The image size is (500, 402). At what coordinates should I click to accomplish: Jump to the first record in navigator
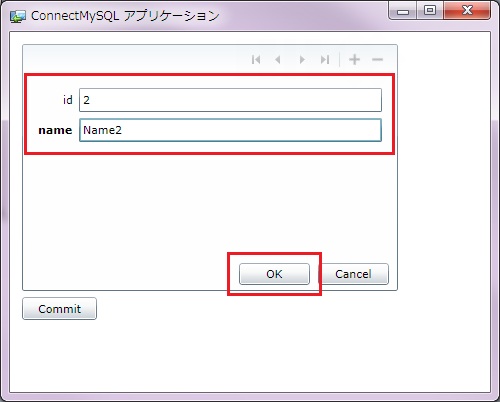(256, 60)
